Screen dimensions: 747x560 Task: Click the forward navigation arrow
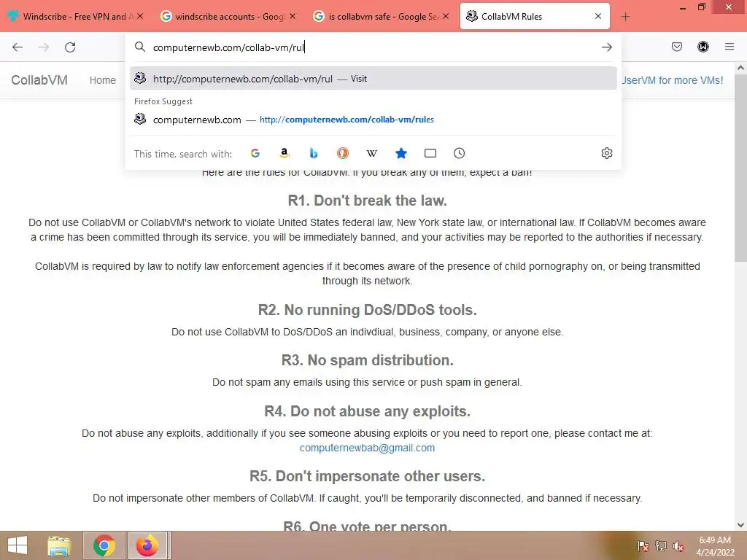pyautogui.click(x=44, y=47)
